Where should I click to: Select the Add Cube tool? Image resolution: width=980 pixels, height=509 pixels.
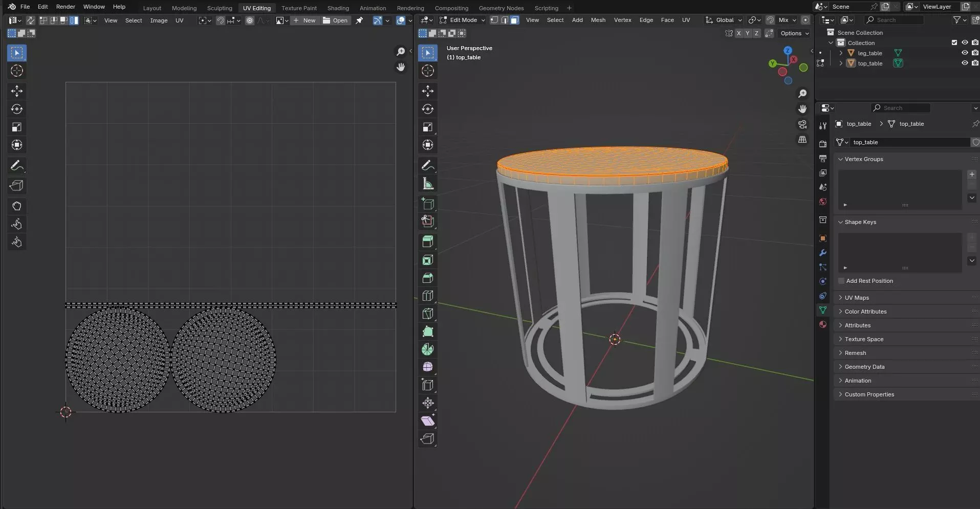(x=428, y=204)
